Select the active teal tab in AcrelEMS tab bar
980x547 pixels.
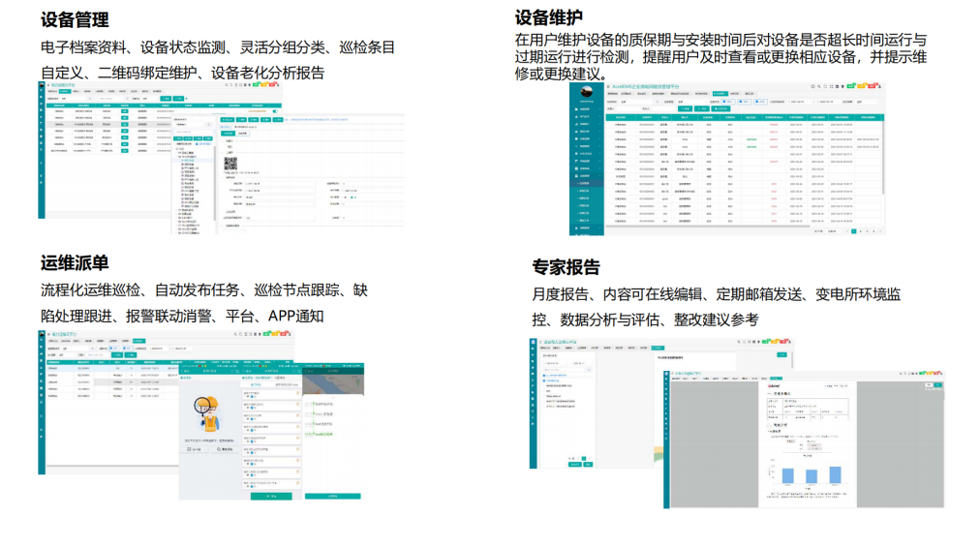pyautogui.click(x=720, y=93)
